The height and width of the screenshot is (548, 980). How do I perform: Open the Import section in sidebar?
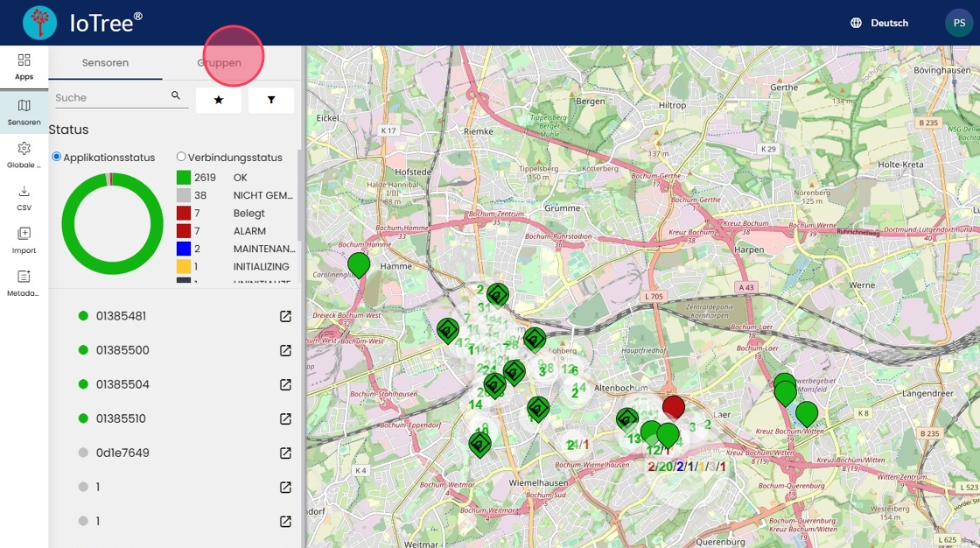coord(24,240)
